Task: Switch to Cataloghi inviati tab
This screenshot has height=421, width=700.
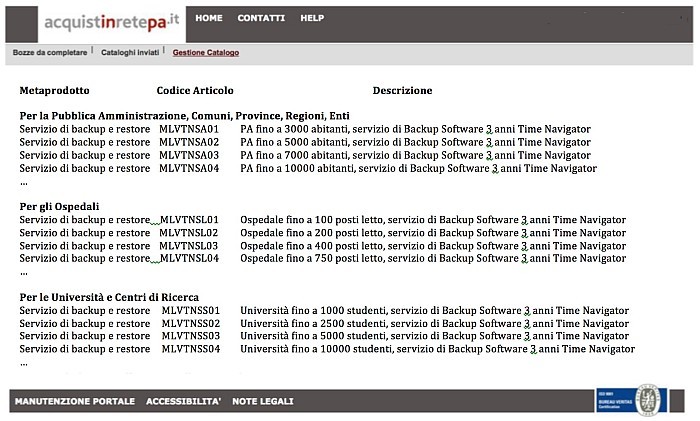Action: point(130,53)
